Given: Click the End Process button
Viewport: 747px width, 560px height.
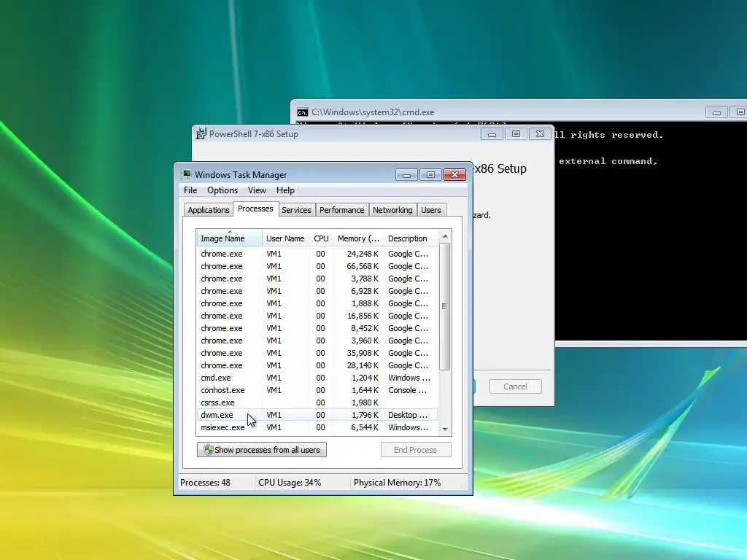Looking at the screenshot, I should (415, 450).
